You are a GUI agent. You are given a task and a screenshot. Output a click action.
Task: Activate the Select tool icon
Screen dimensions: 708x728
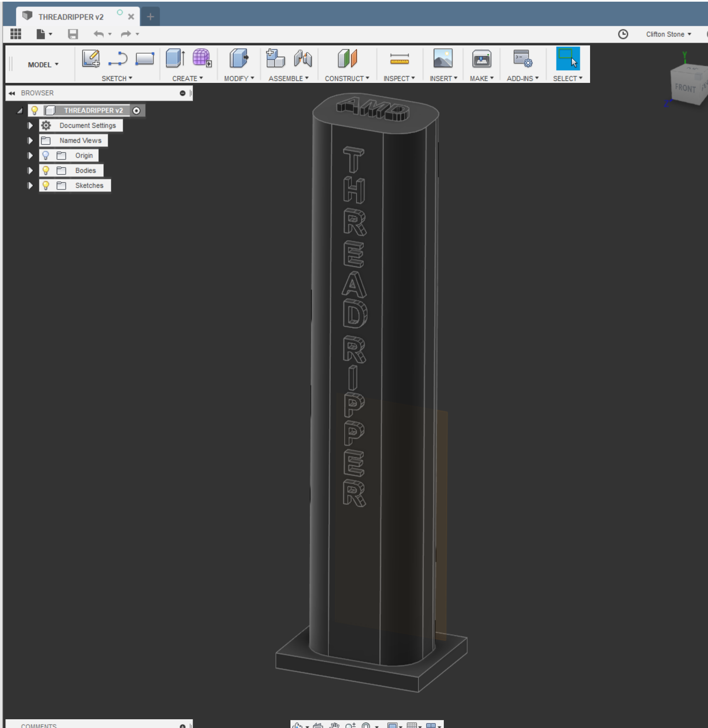coord(568,58)
